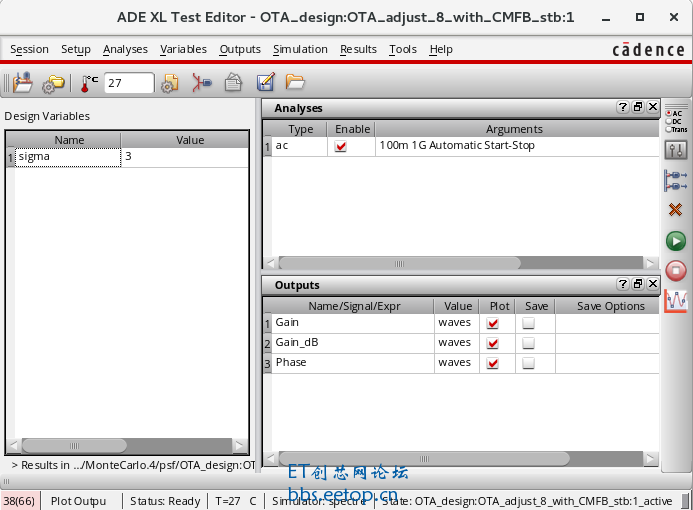Click the load state toolbar icon
The height and width of the screenshot is (510, 693).
[x=22, y=83]
